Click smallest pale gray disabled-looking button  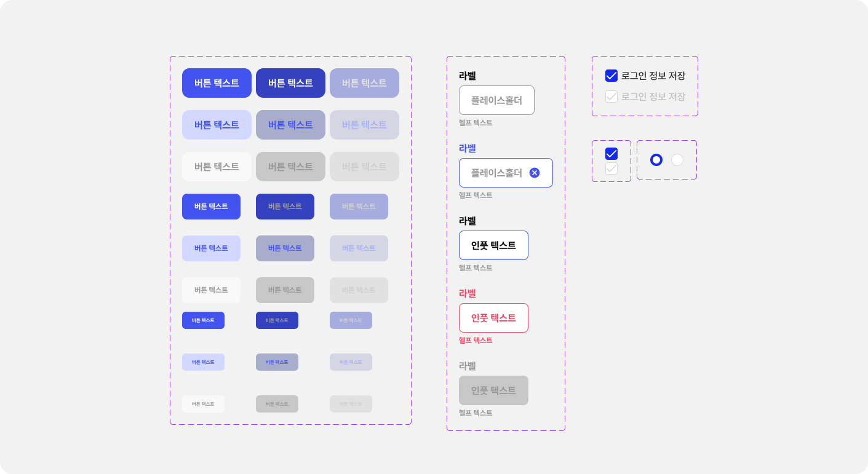[x=351, y=404]
